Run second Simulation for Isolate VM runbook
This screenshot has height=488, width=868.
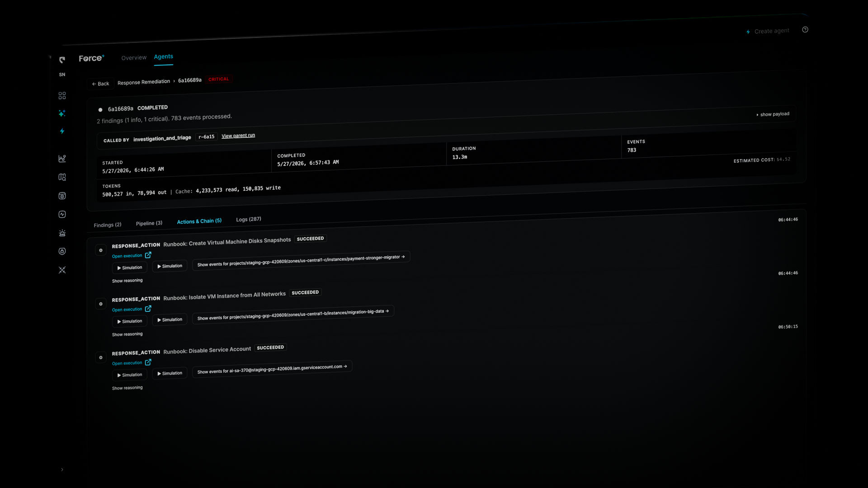pos(170,320)
